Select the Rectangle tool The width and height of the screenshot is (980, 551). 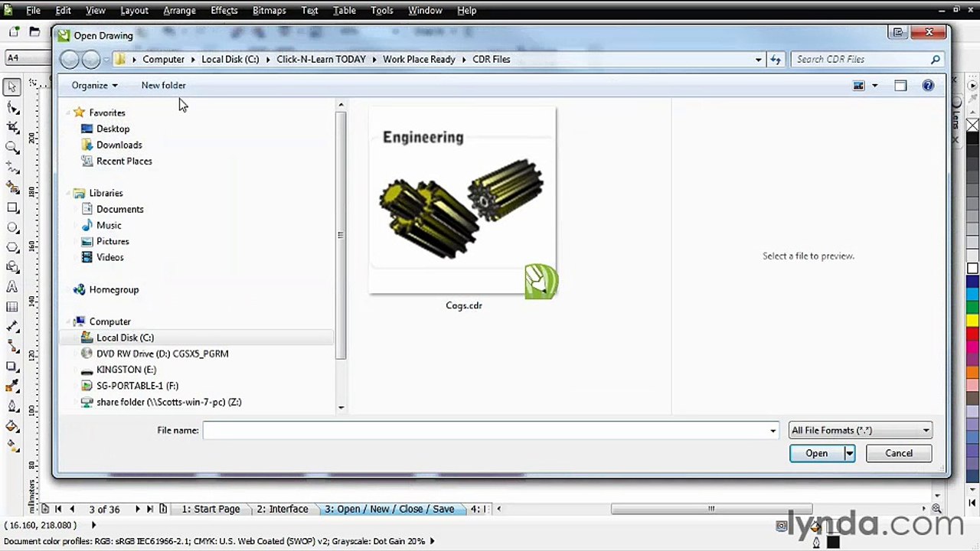coord(12,207)
